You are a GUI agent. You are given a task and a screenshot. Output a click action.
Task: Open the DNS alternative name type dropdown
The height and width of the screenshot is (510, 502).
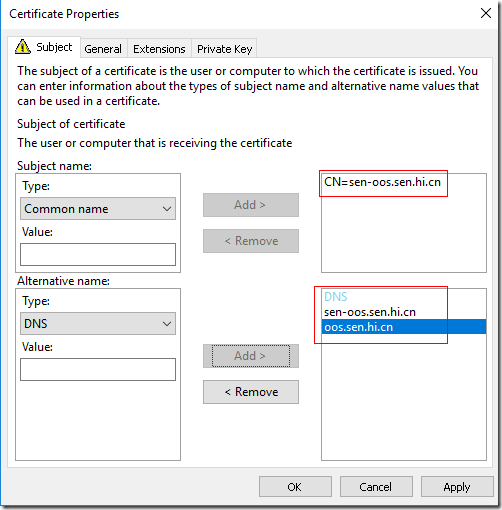coord(98,324)
